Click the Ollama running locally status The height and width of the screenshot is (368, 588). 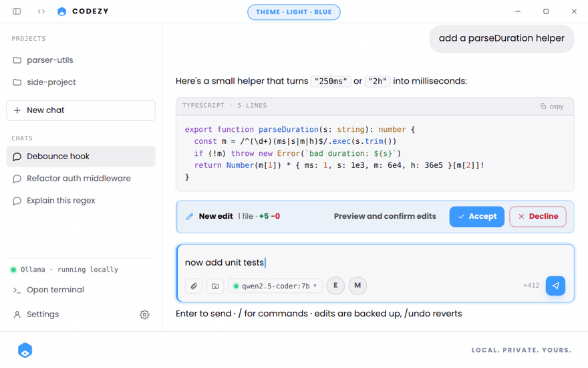tap(65, 270)
